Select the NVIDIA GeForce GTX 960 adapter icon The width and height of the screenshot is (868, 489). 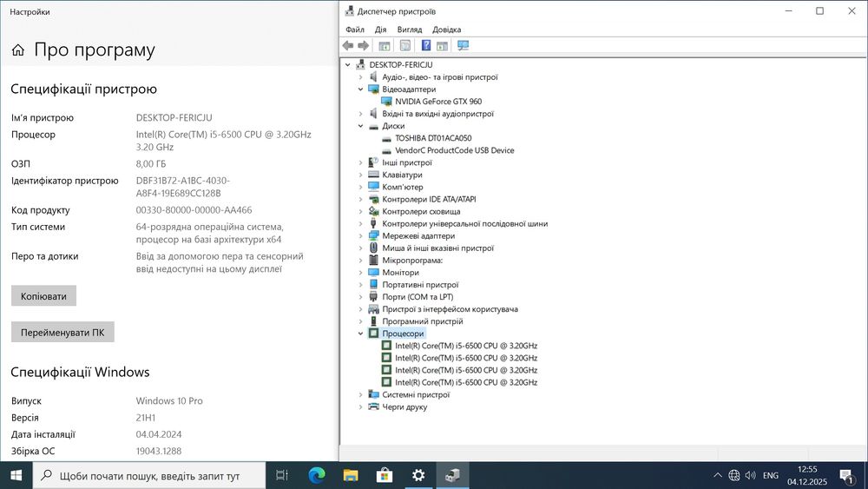(386, 102)
